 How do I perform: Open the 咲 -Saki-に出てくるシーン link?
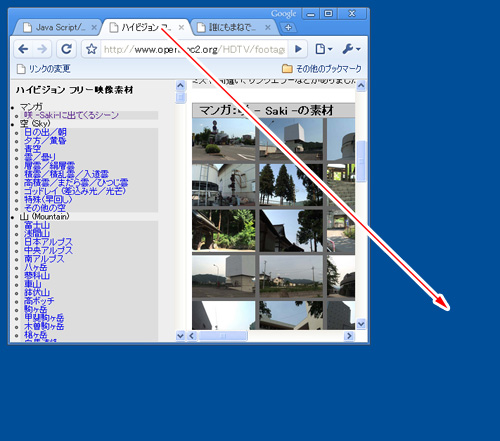[x=71, y=115]
